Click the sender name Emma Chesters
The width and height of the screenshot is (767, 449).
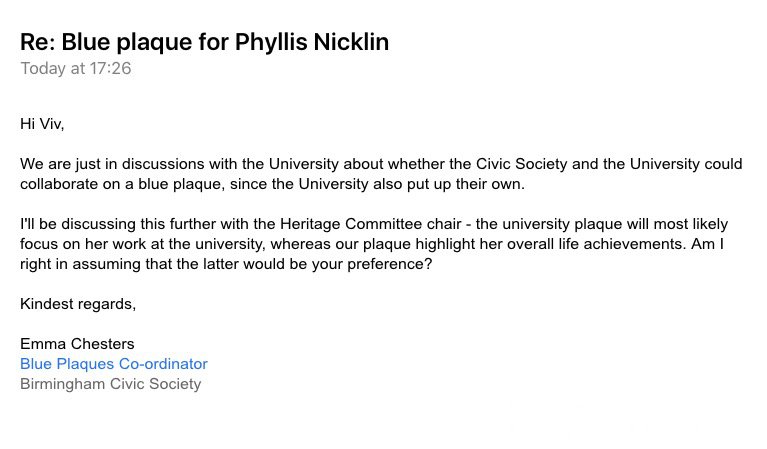(x=77, y=344)
